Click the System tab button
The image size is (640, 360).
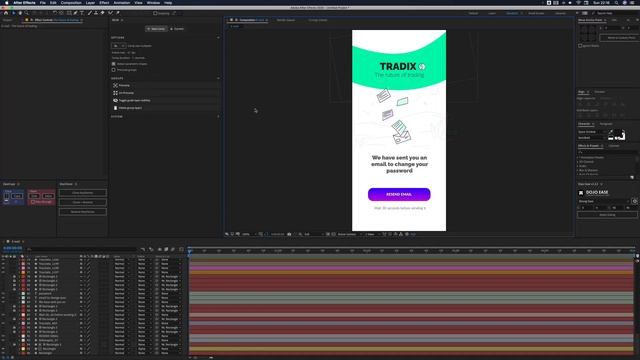(x=177, y=29)
